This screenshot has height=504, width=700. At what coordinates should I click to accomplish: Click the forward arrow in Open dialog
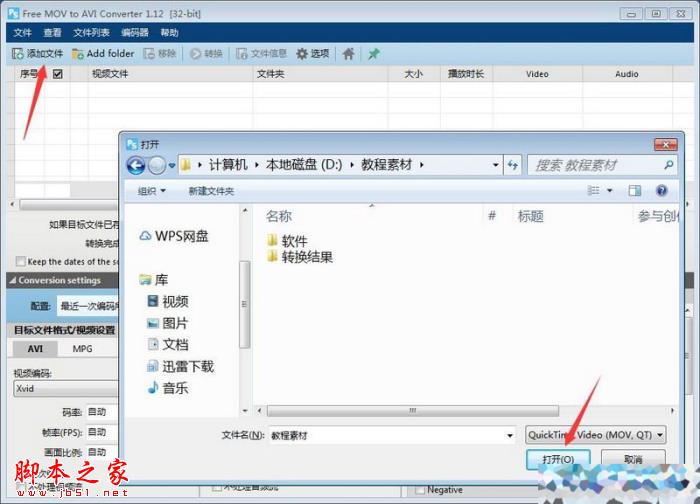(157, 166)
